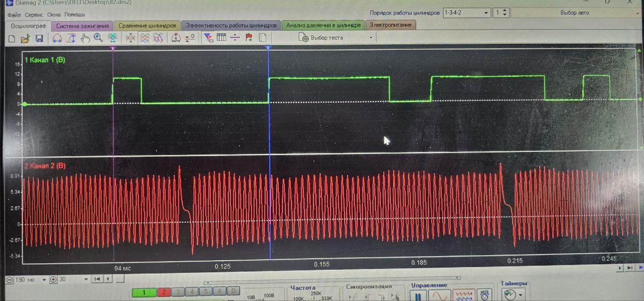Jump to start with the first-frame button

click(x=98, y=279)
